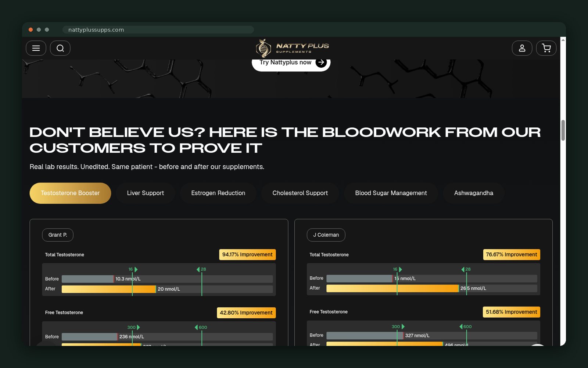Screen dimensions: 588x368
Task: Click the Total Testosterone label in Grant P.'s card
Action: [x=65, y=255]
